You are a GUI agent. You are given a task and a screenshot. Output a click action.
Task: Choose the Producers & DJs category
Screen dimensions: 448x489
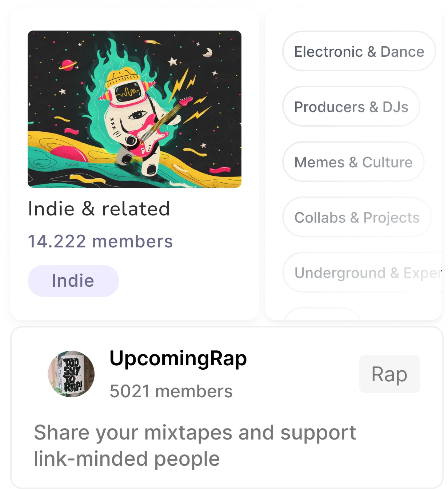pos(351,107)
